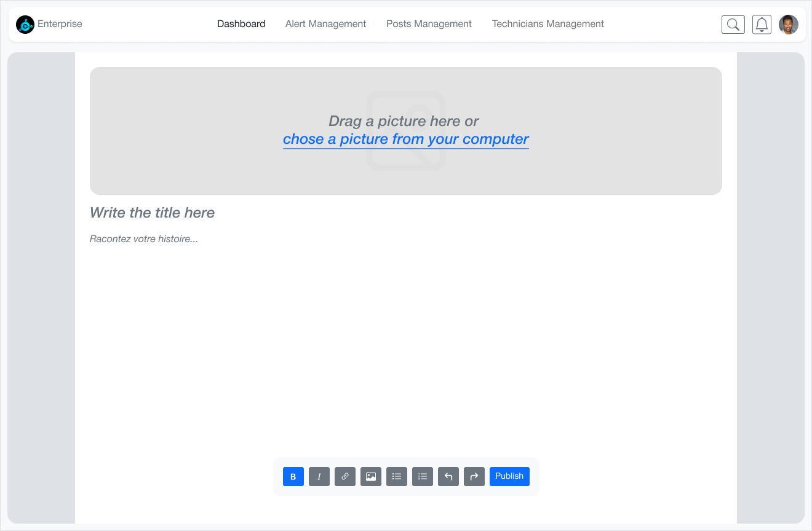Screen dimensions: 812x531
Task: Click 'chose a picture from your computer' link
Action: point(406,140)
